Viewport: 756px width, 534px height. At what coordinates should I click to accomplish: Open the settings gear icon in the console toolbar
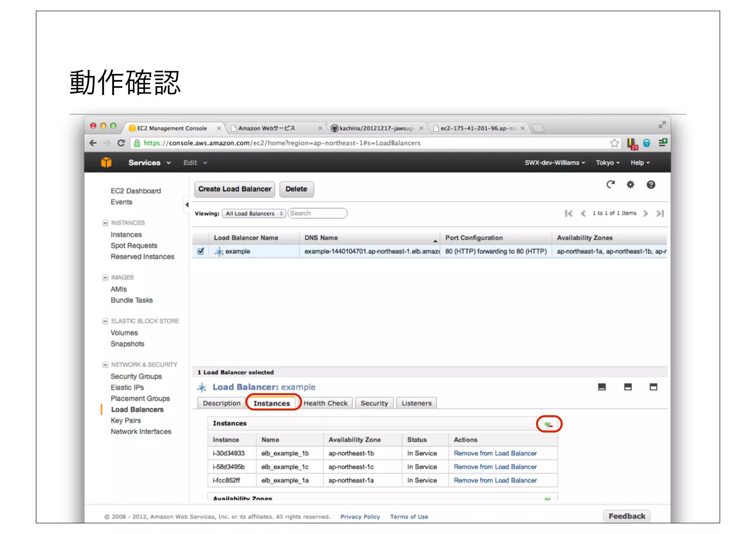click(x=630, y=185)
